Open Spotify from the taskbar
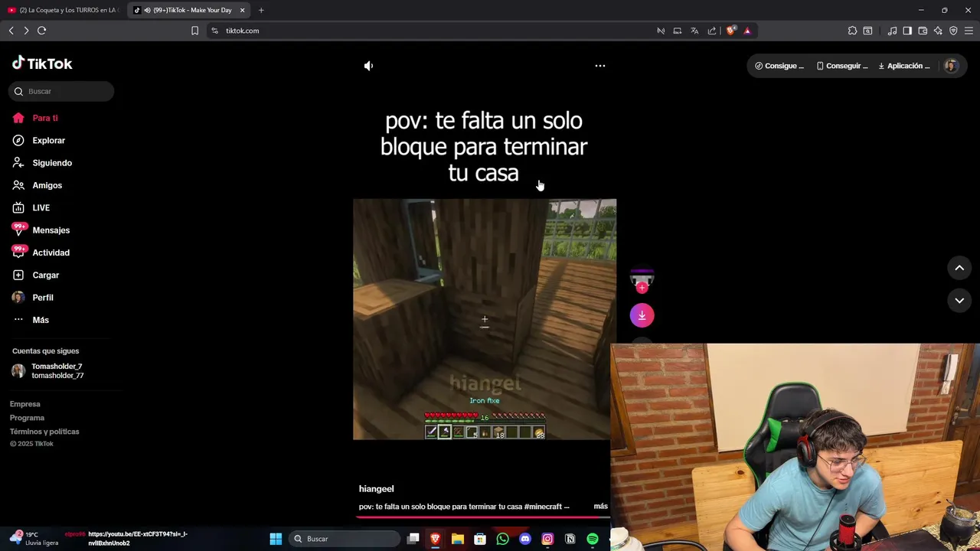Image resolution: width=980 pixels, height=551 pixels. tap(592, 539)
